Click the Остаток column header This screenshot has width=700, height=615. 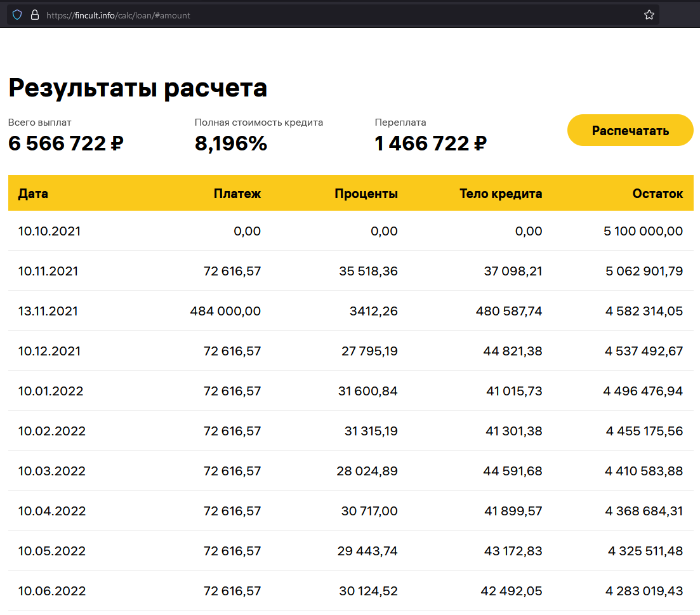(658, 193)
